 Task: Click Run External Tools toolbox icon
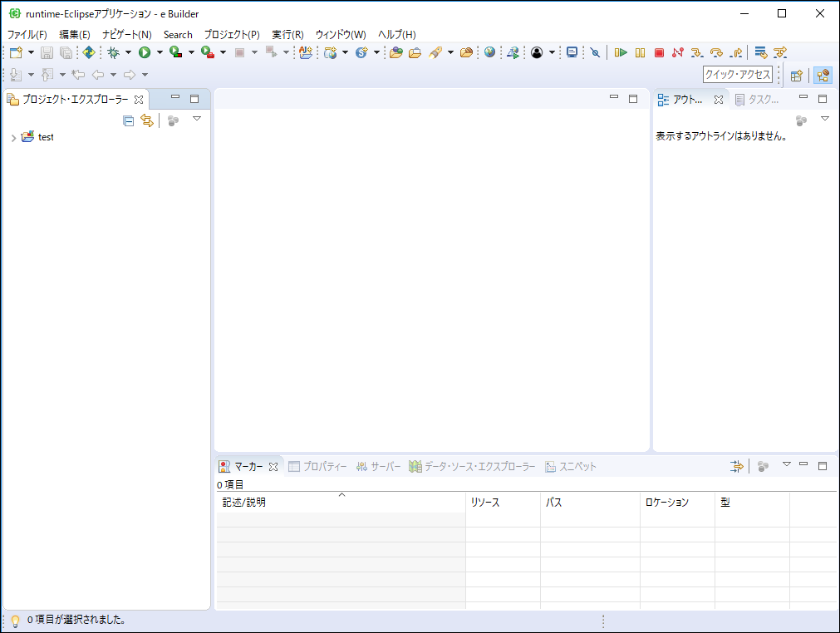tap(208, 52)
